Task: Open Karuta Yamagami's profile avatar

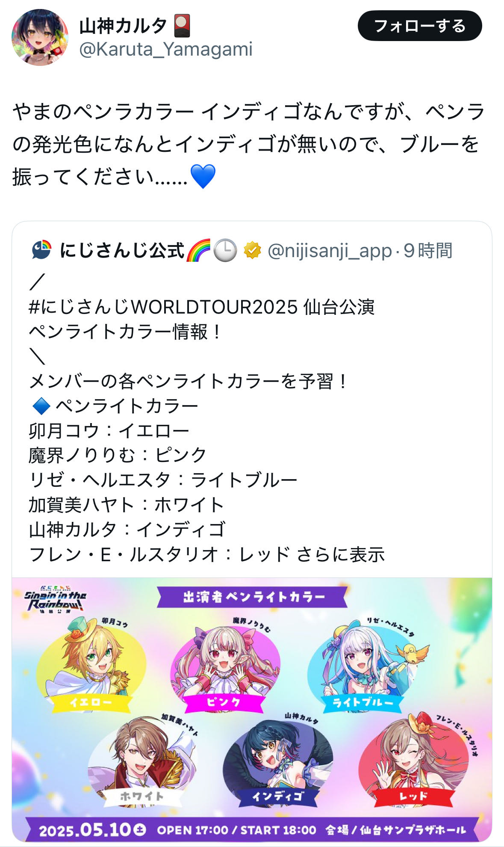Action: coord(40,37)
